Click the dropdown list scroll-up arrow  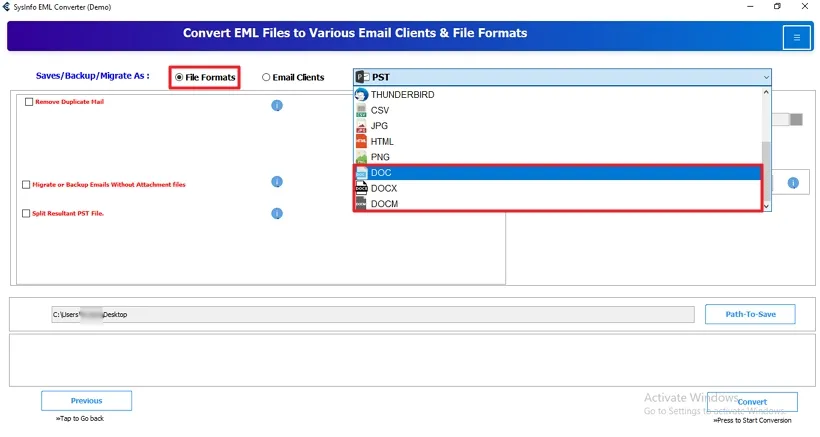click(766, 92)
